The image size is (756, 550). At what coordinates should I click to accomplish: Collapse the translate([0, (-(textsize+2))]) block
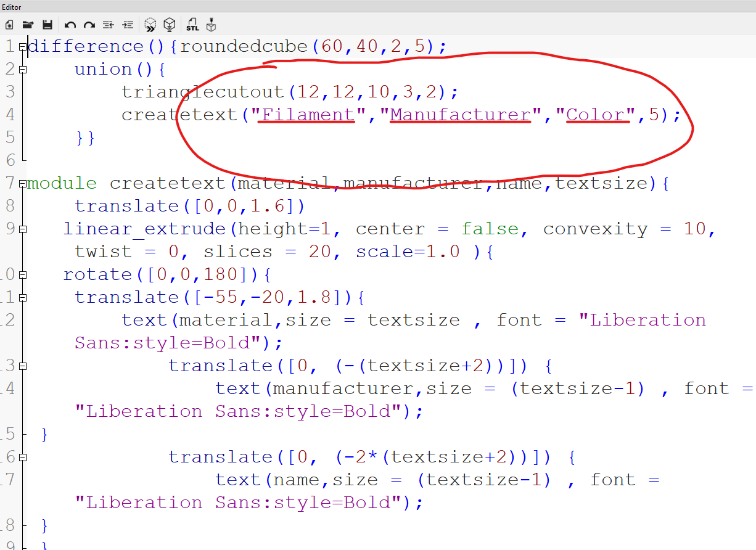click(x=23, y=366)
